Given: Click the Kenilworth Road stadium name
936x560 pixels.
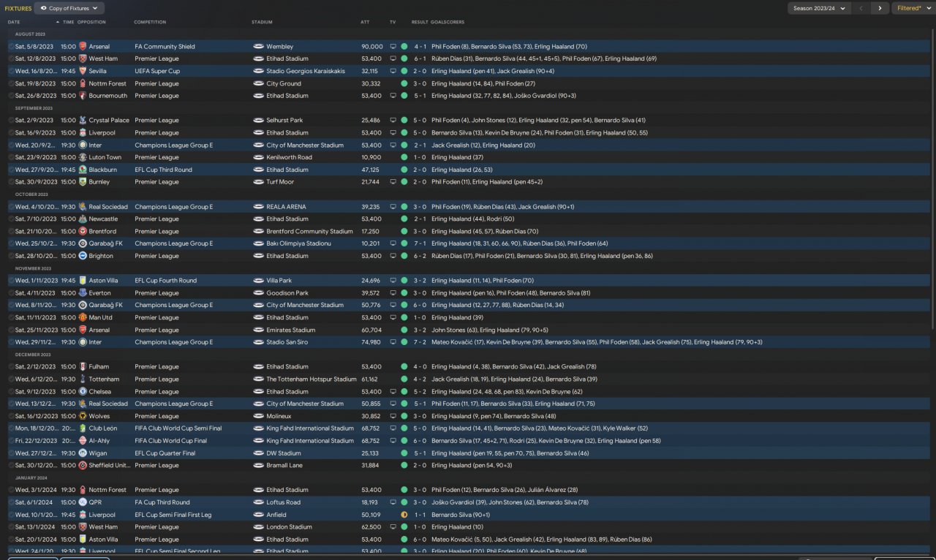Looking at the screenshot, I should (x=289, y=157).
